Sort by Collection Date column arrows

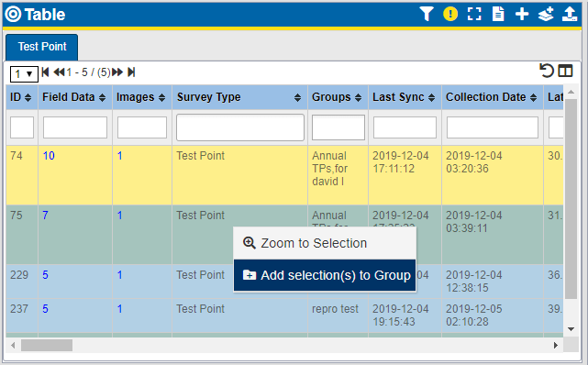(x=533, y=98)
